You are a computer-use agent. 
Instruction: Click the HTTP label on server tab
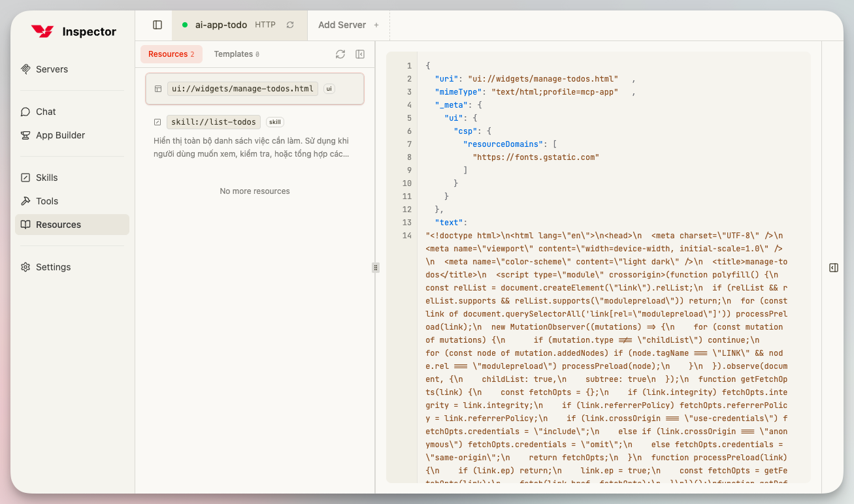(x=265, y=25)
